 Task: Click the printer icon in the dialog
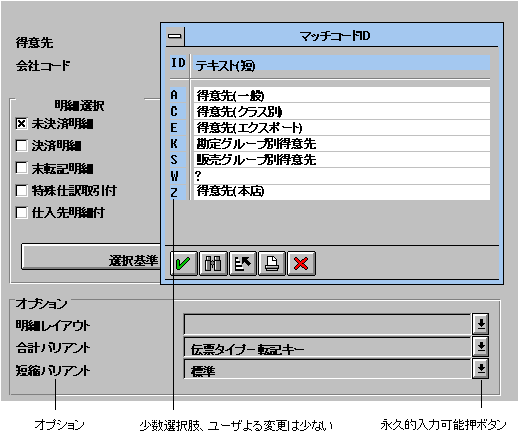[x=272, y=263]
